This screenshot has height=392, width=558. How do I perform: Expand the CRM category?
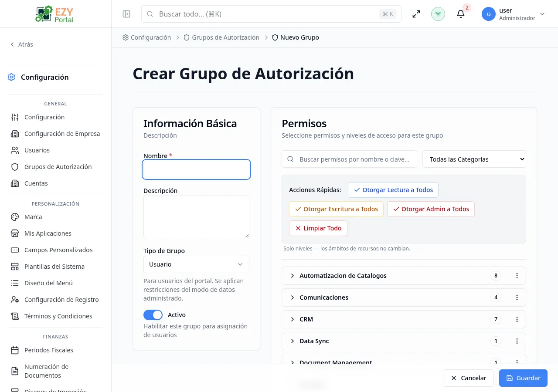tap(293, 319)
